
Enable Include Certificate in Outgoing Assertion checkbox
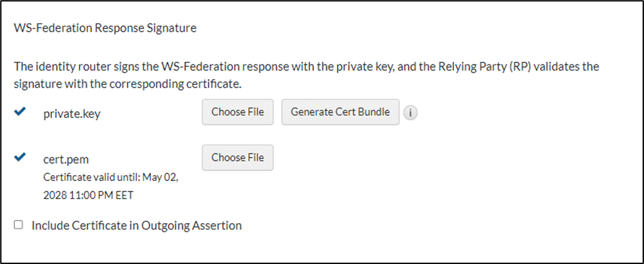pos(18,225)
